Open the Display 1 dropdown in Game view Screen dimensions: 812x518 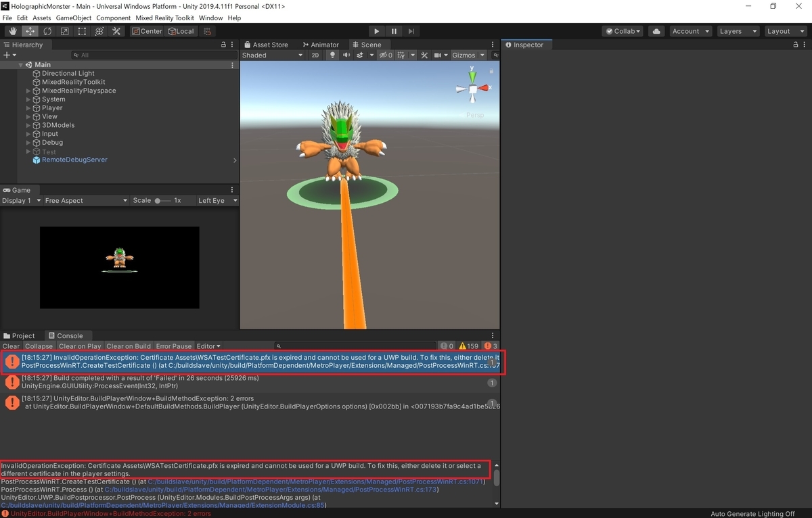pos(21,201)
